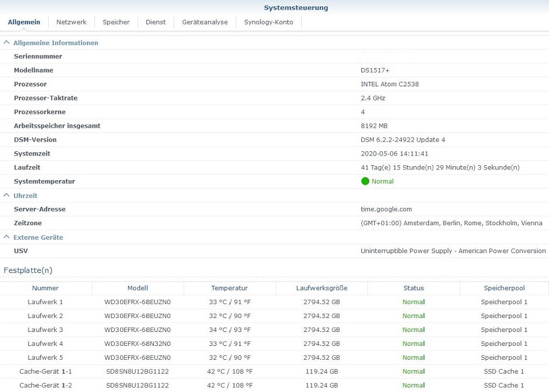Click the Systemsteuerung window title
The image size is (549, 392).
[x=296, y=8]
